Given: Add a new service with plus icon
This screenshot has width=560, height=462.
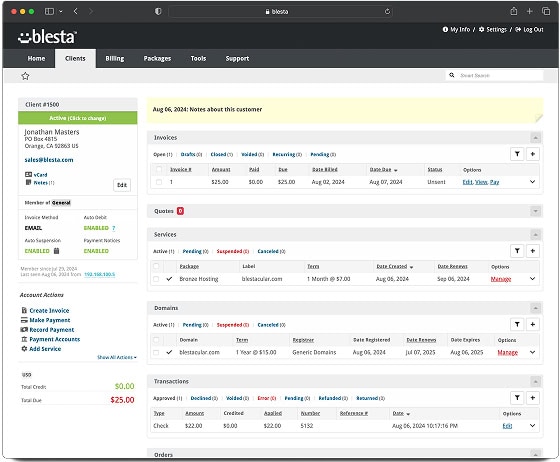Looking at the screenshot, I should pyautogui.click(x=532, y=251).
